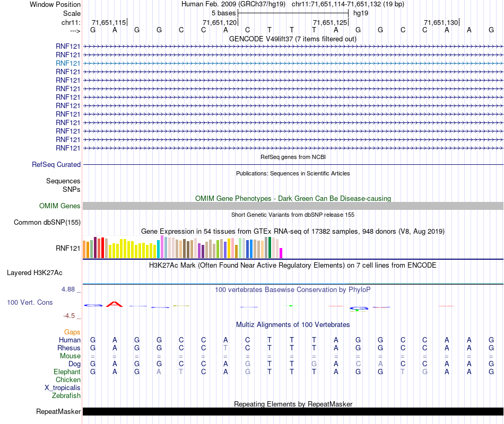Click the 5 bases scale bar
This screenshot has height=424, width=504.
pyautogui.click(x=293, y=12)
